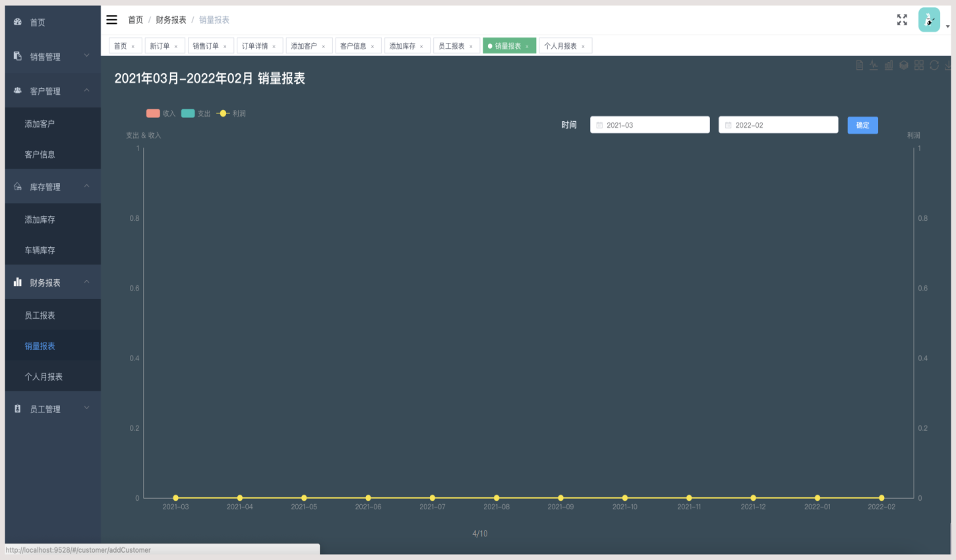Open the chart data view icon
The width and height of the screenshot is (956, 560).
860,65
